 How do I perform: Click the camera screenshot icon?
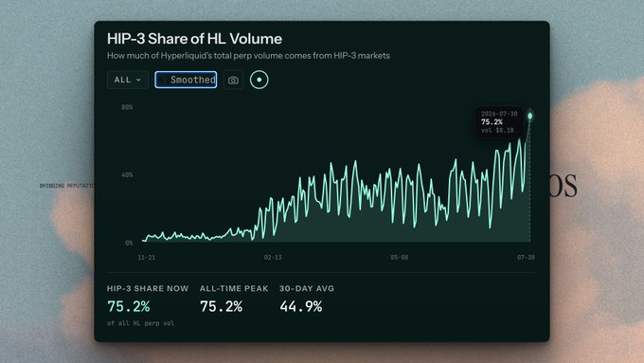pos(233,81)
